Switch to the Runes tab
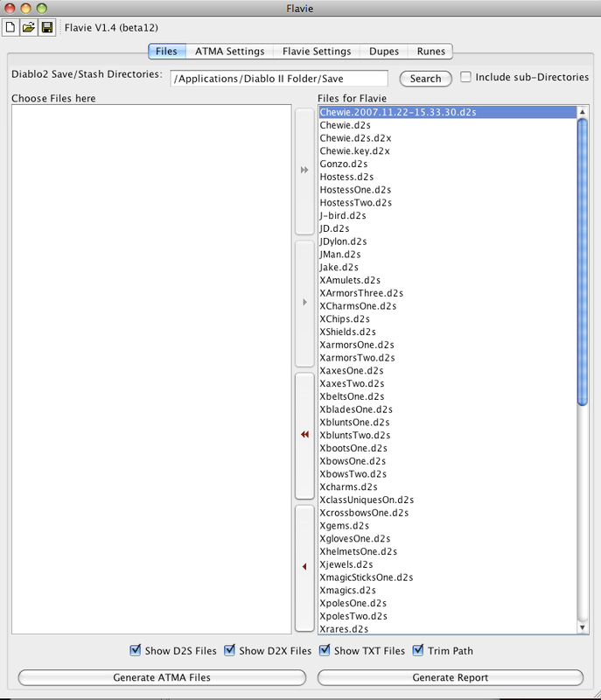 tap(431, 52)
